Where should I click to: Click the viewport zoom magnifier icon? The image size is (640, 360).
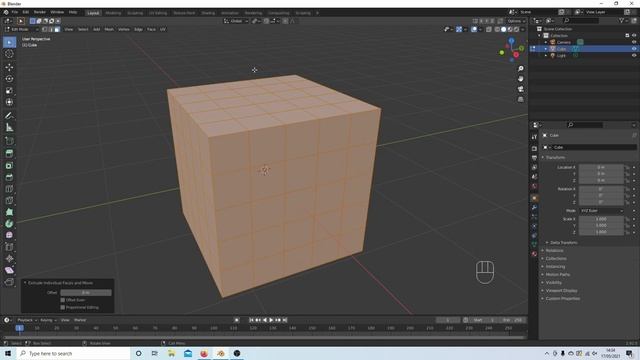[520, 69]
